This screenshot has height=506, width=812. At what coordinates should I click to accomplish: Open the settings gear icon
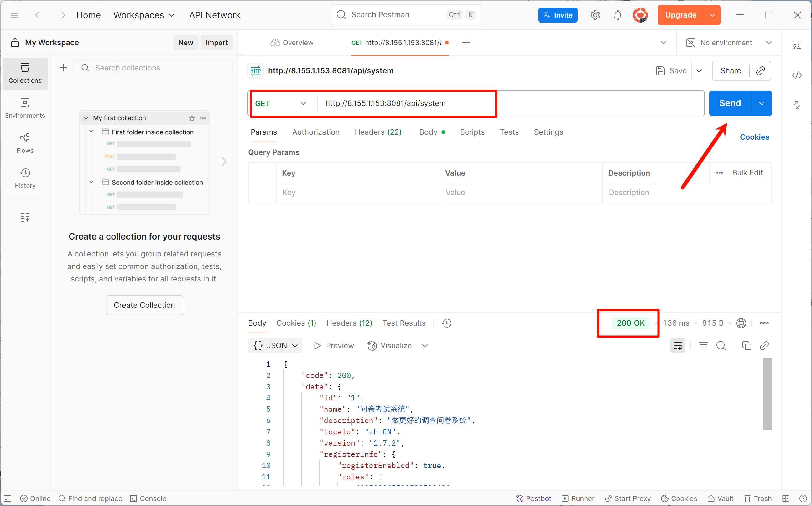click(595, 15)
